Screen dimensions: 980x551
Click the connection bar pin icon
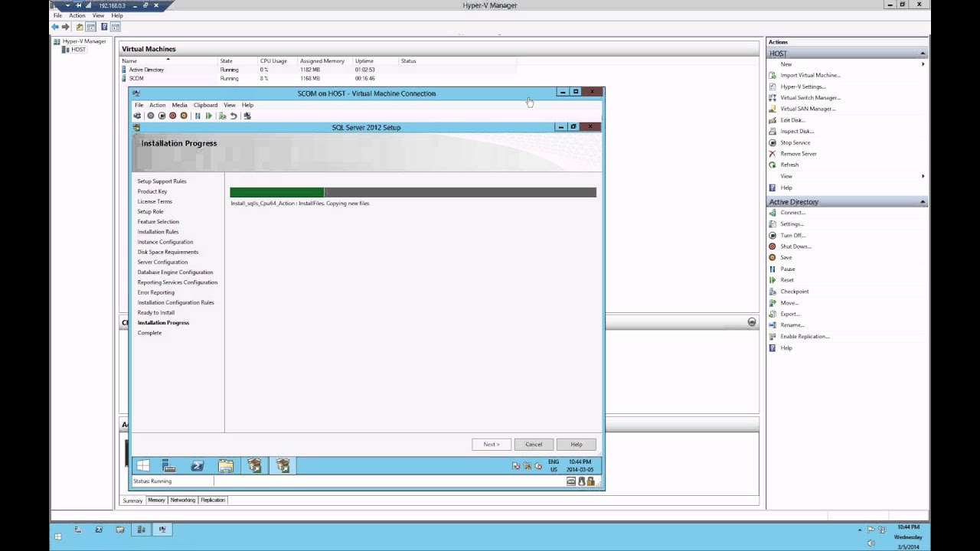pos(78,5)
